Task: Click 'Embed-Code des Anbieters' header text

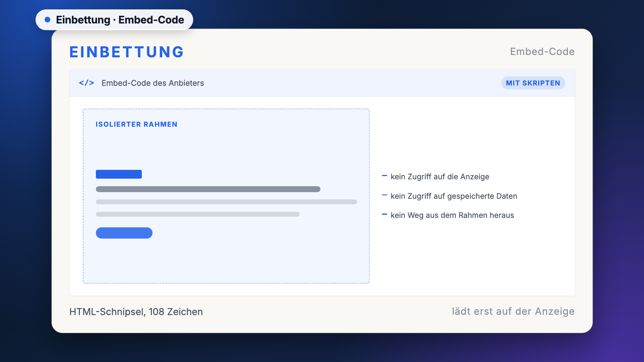Action: 153,83
